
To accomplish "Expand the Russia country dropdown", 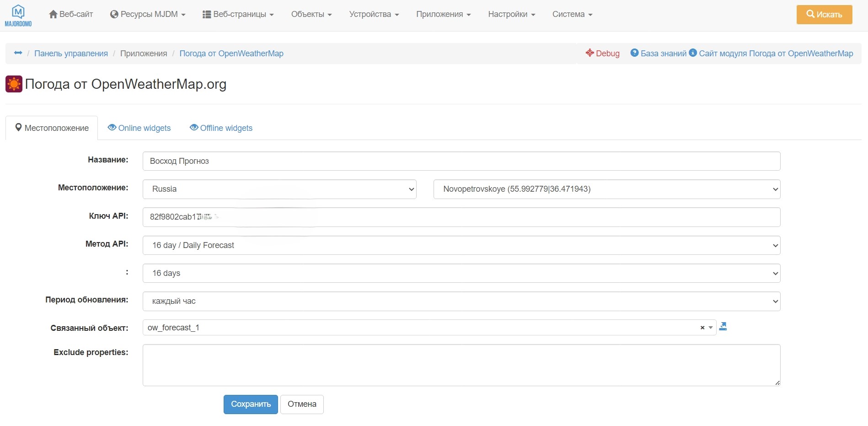I will (x=279, y=189).
